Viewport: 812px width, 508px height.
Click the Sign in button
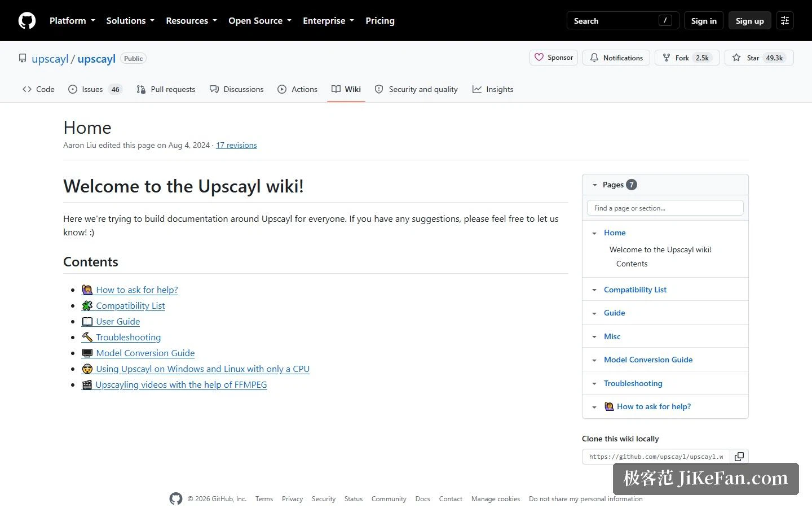click(704, 21)
